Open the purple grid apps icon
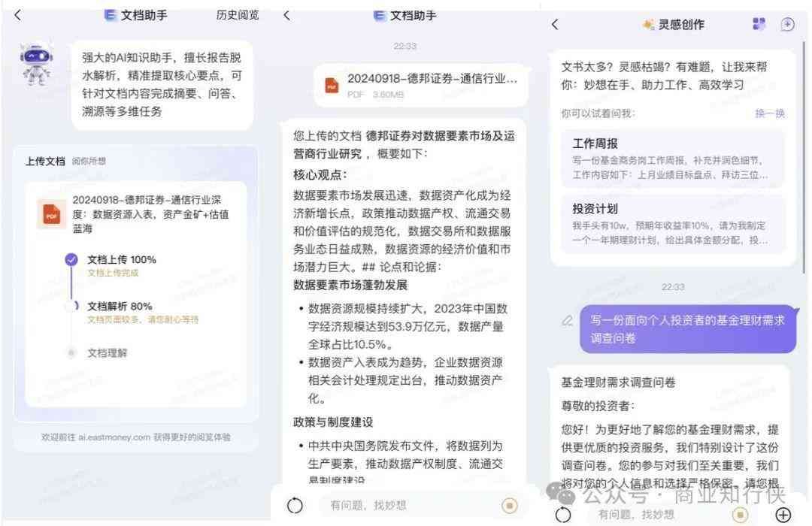Image resolution: width=812 pixels, height=526 pixels. tap(759, 24)
